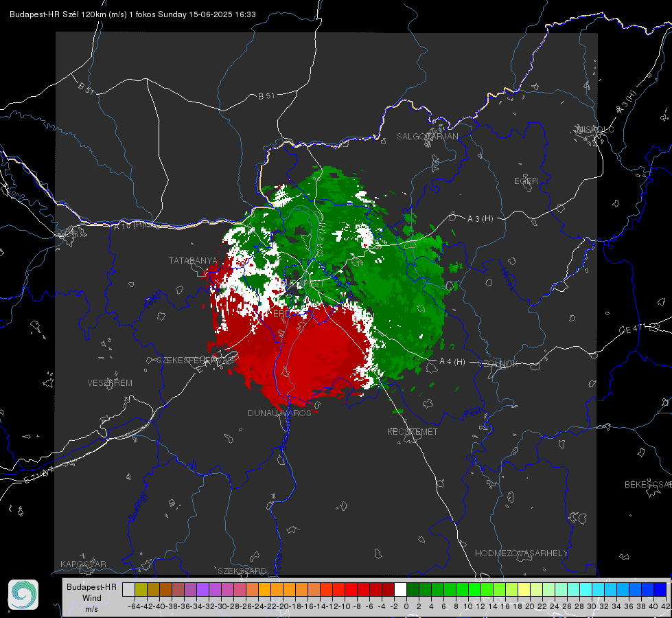Screen dimensions: 672x618
Task: Click the olive swatch above -64
Action: 141,589
